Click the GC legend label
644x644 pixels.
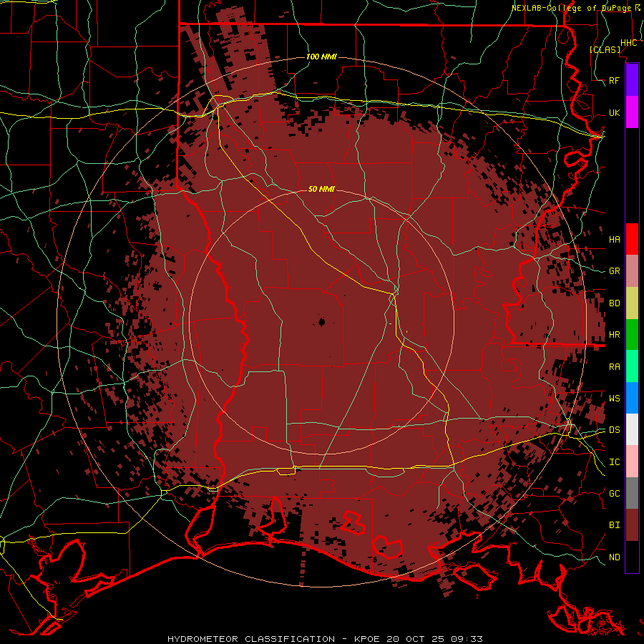click(614, 493)
